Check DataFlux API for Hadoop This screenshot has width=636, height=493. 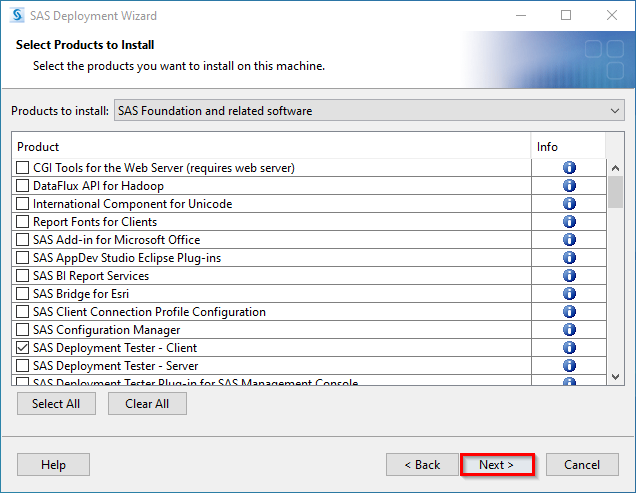pos(22,185)
